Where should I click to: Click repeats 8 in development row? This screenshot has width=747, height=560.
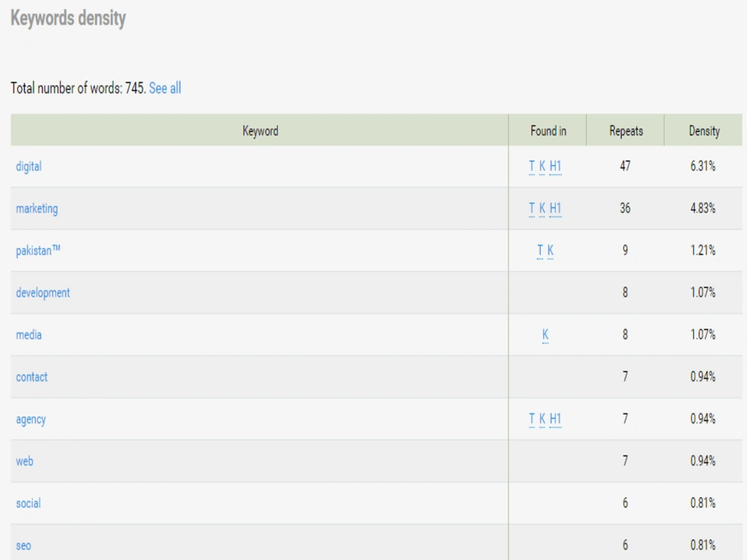pyautogui.click(x=625, y=293)
